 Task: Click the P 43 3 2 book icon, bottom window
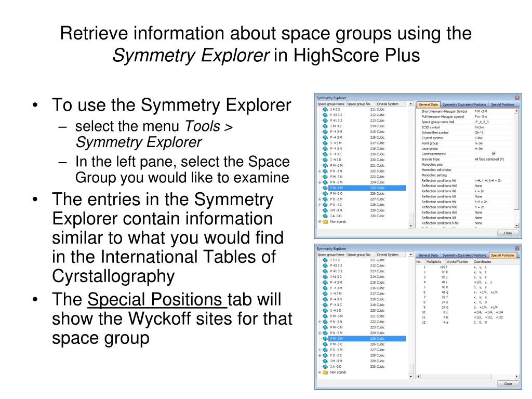click(x=325, y=265)
